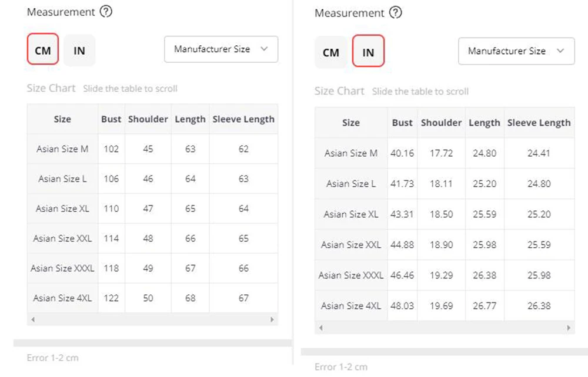
Task: Click horizontal scrollbar track of left table
Action: pyautogui.click(x=152, y=319)
